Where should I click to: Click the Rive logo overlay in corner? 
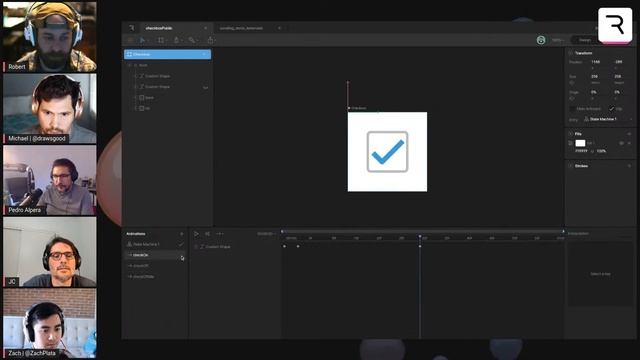(615, 25)
